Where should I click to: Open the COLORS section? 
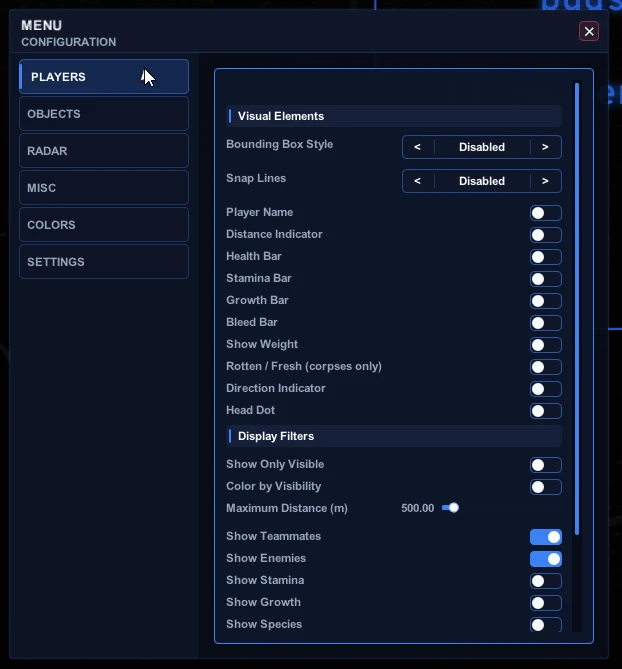tap(104, 225)
